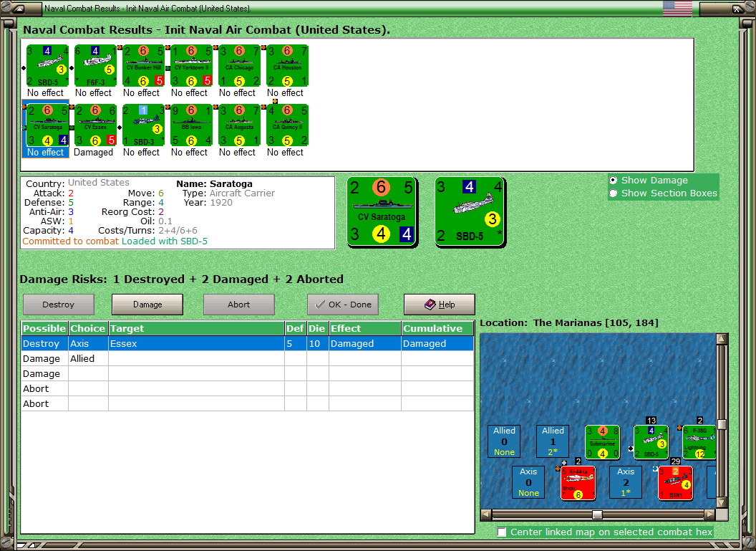
Task: Select the CV Yorktown II counter
Action: [191, 66]
